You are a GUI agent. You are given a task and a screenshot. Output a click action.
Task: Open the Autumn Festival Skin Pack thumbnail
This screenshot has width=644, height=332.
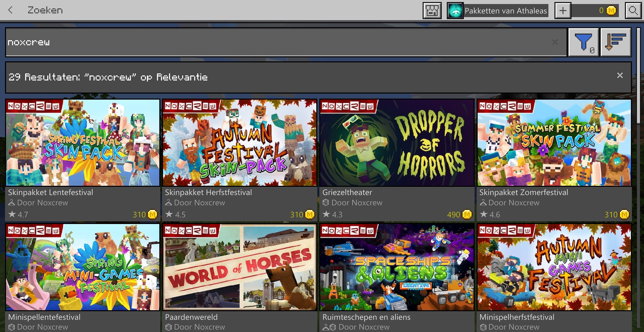pyautogui.click(x=239, y=143)
